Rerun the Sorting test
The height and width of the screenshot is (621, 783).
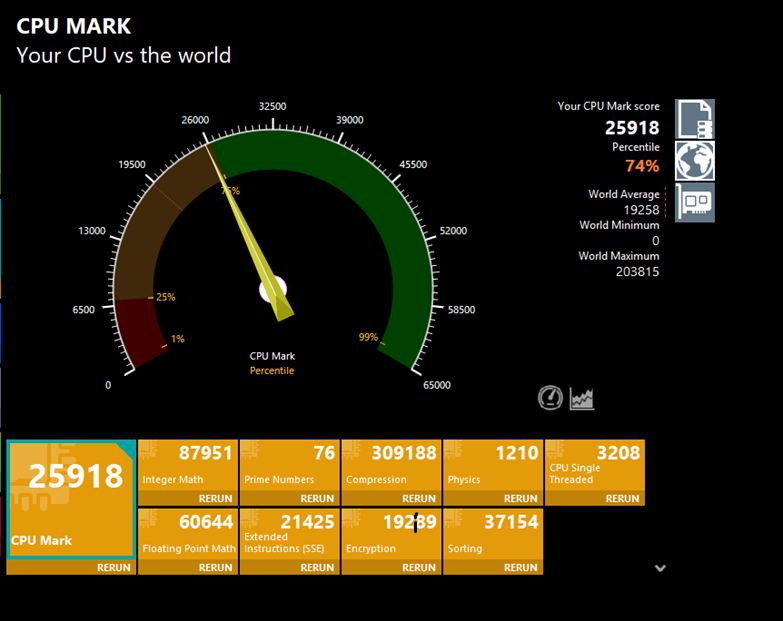[x=520, y=568]
